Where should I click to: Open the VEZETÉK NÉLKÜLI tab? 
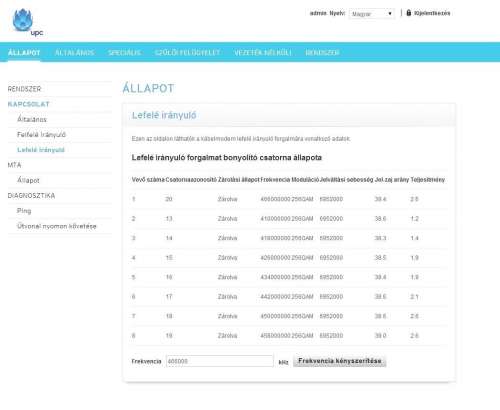(263, 53)
